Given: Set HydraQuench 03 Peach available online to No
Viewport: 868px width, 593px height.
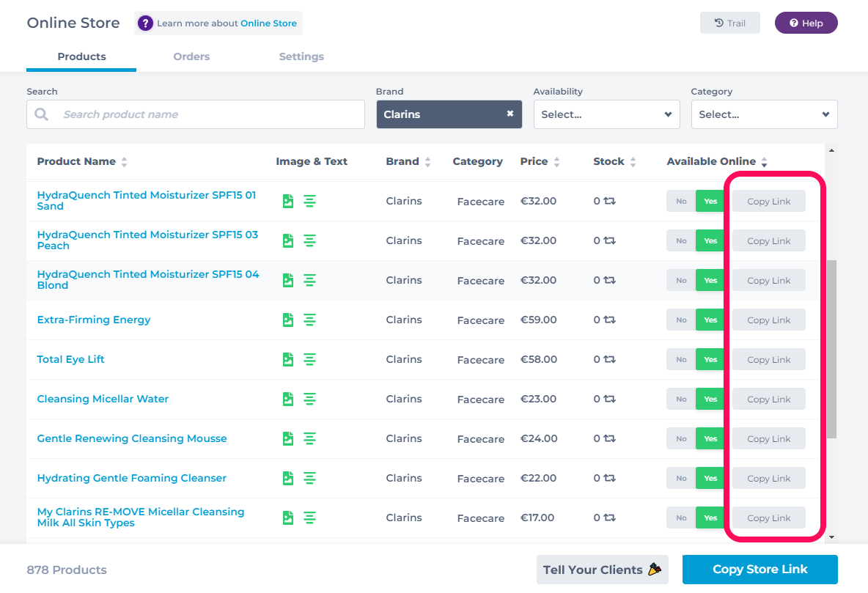Looking at the screenshot, I should 681,241.
